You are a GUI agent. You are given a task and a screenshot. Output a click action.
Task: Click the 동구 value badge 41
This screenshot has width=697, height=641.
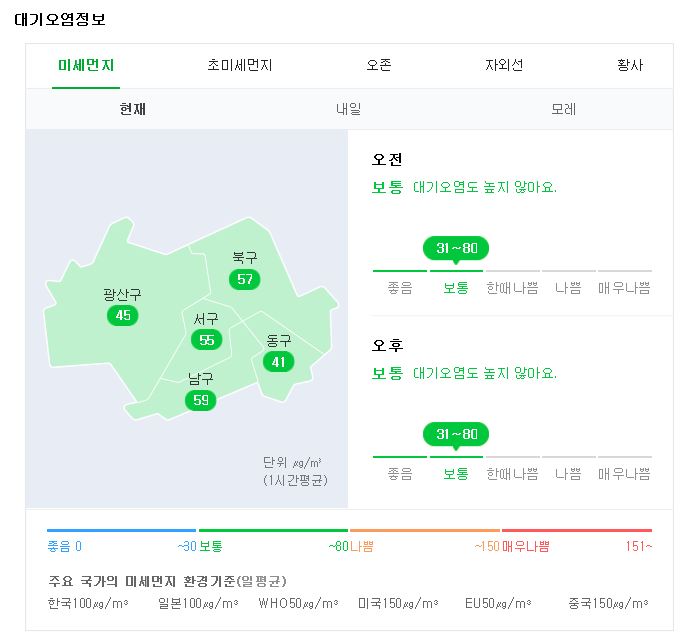click(x=279, y=362)
